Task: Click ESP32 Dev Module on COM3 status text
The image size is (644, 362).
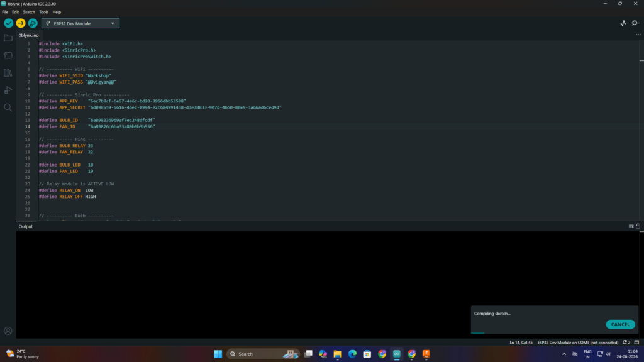Action: 577,343
